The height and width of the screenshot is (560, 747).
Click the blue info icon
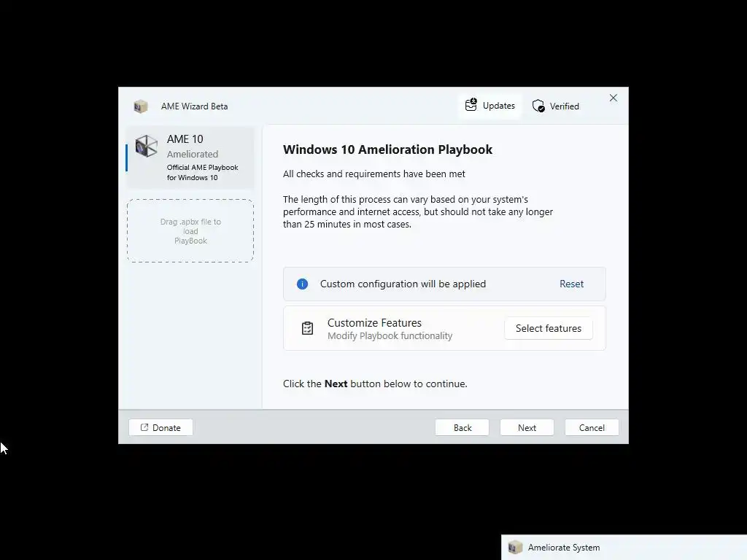point(302,284)
